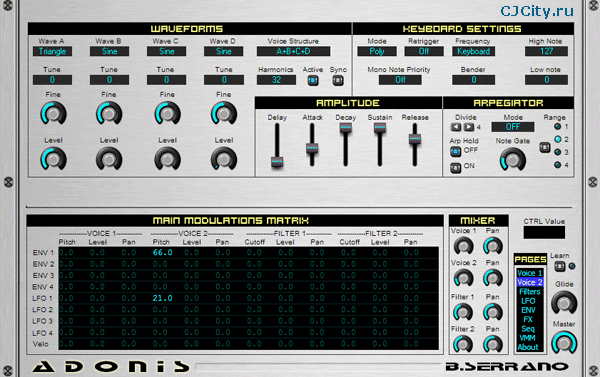600x377 pixels.
Task: Open the Retrigger Off selector
Action: [424, 51]
